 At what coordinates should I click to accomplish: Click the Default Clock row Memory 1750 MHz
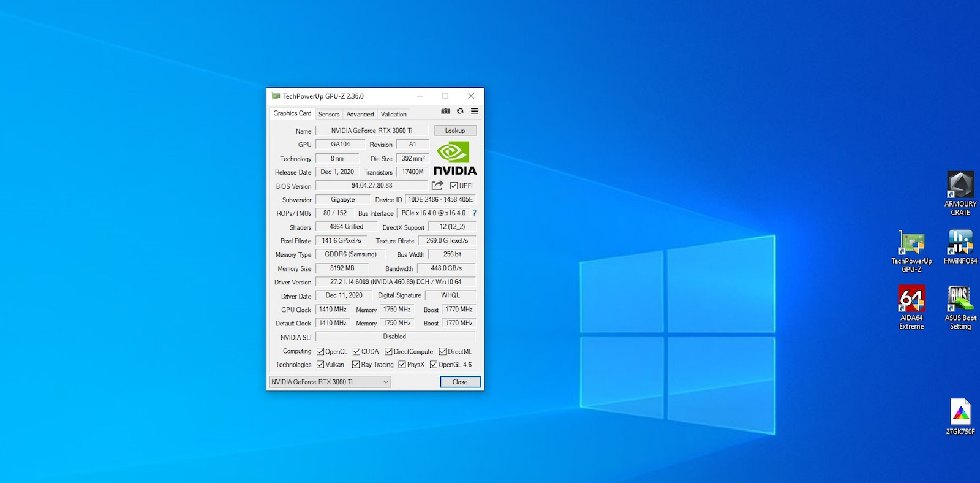click(x=397, y=323)
